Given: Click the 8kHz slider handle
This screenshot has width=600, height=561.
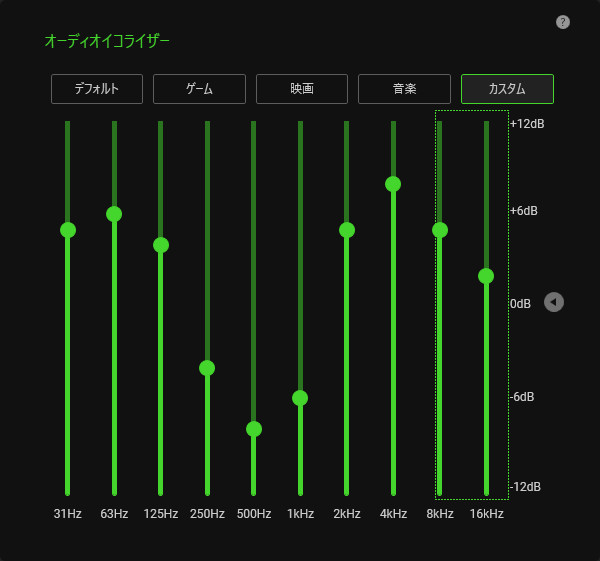Looking at the screenshot, I should [440, 230].
